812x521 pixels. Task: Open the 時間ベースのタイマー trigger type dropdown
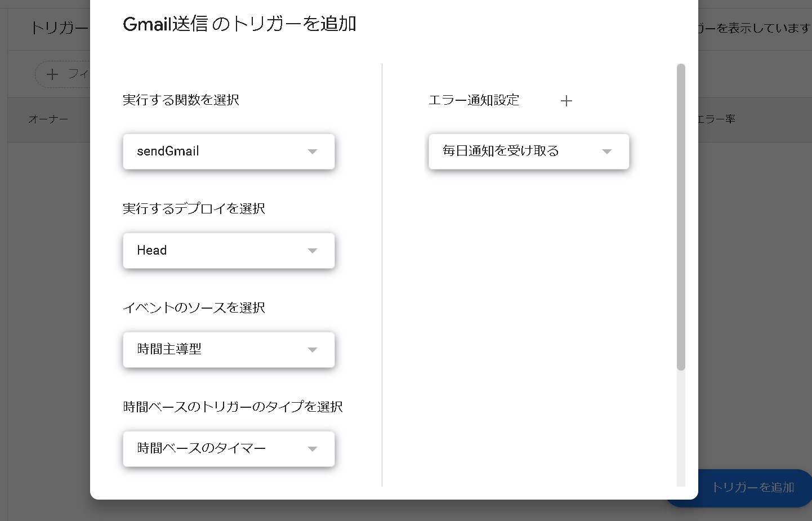[x=229, y=449]
